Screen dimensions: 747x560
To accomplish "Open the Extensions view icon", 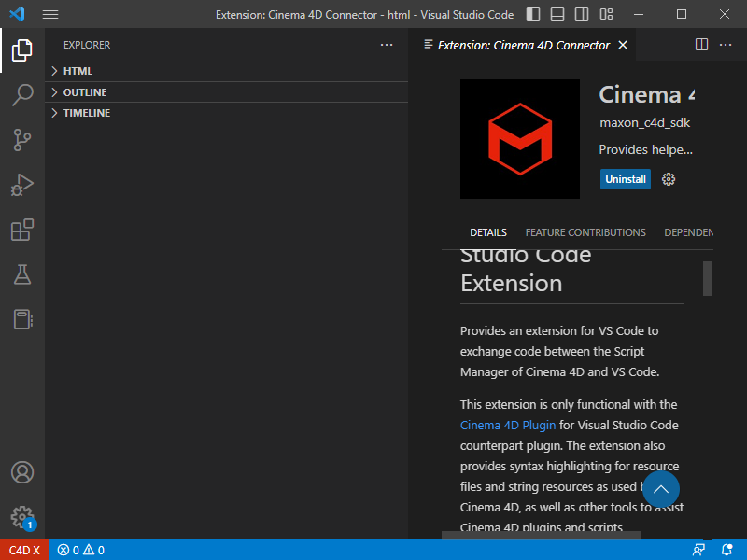I will [x=22, y=230].
